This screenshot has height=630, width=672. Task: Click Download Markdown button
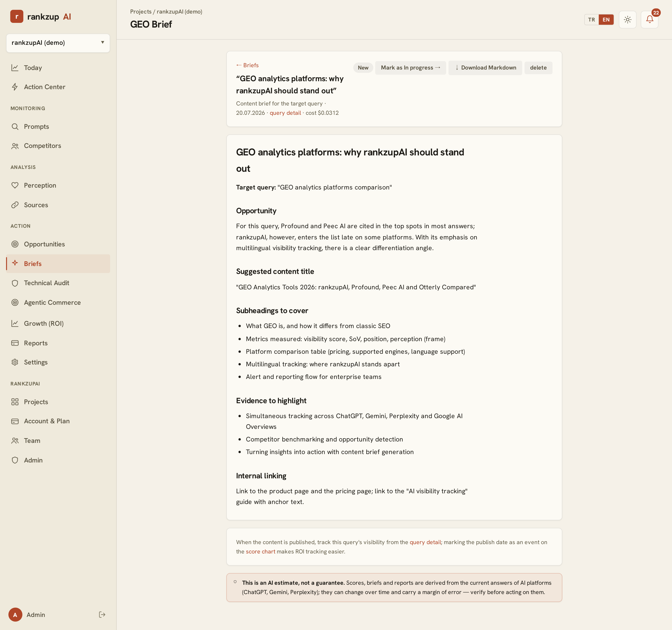[x=485, y=68]
